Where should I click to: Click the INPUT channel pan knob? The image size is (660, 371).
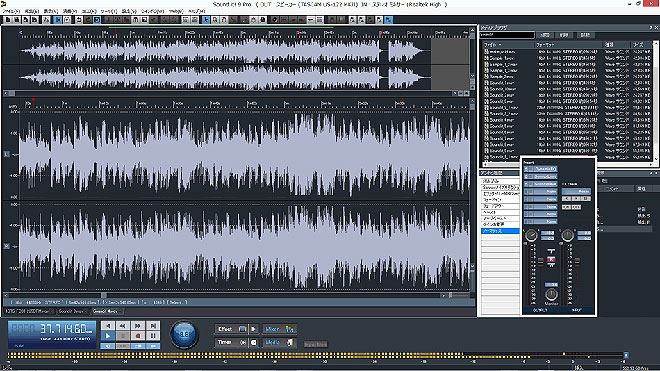point(567,235)
